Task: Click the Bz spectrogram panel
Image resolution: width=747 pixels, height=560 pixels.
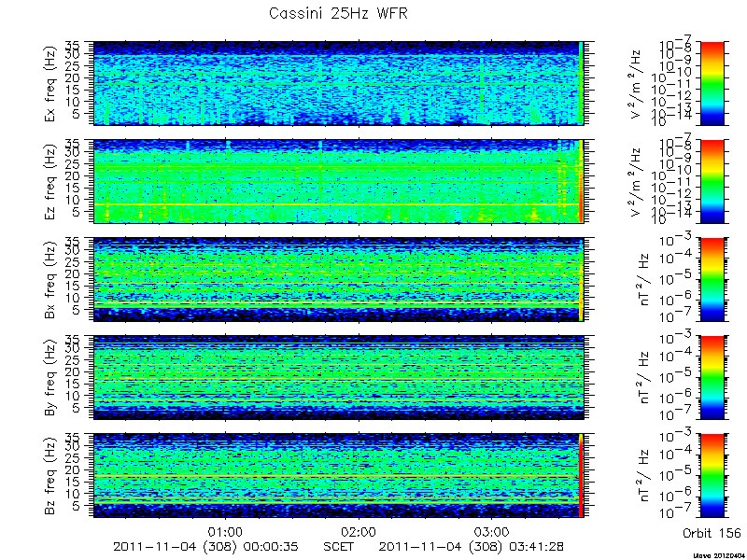Action: 338,476
